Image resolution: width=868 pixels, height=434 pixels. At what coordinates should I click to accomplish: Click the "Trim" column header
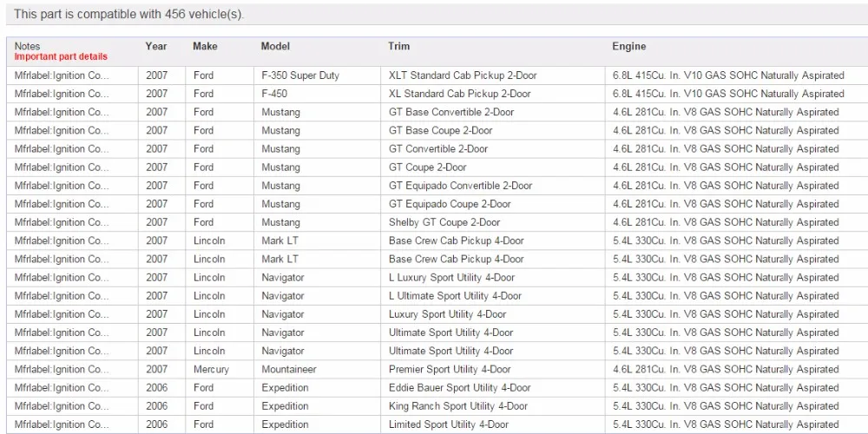click(x=398, y=47)
